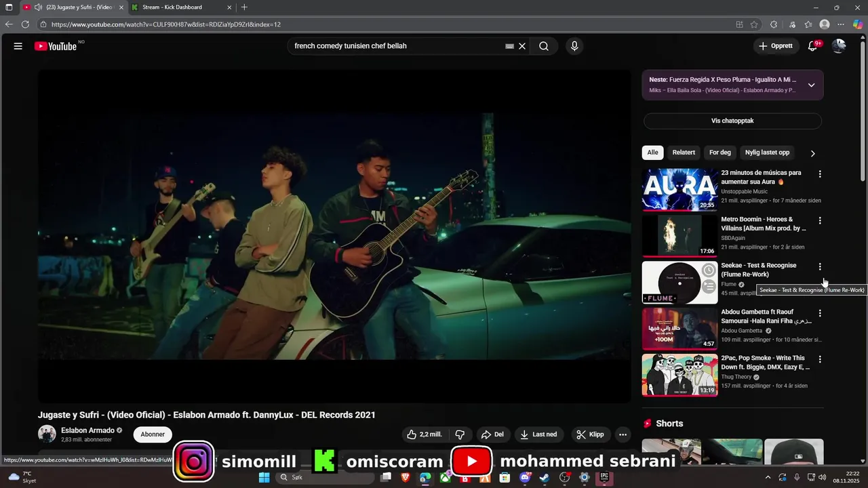The width and height of the screenshot is (868, 488).
Task: Add page to browser favorites star
Action: click(x=754, y=24)
